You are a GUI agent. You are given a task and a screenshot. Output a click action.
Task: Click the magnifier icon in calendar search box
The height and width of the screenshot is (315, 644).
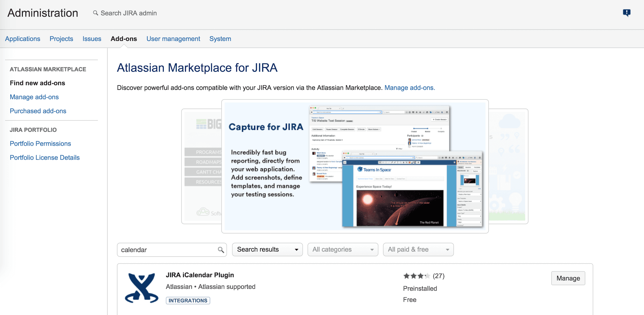221,250
